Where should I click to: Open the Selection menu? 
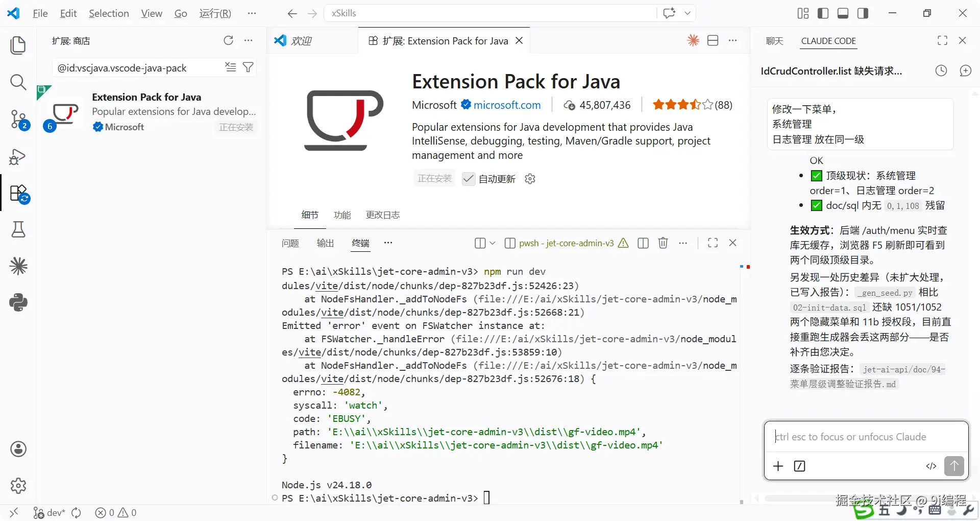[x=109, y=13]
